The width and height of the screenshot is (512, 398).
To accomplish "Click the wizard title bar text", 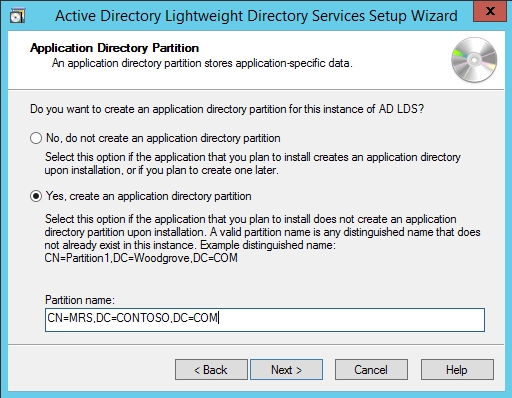I will point(256,16).
